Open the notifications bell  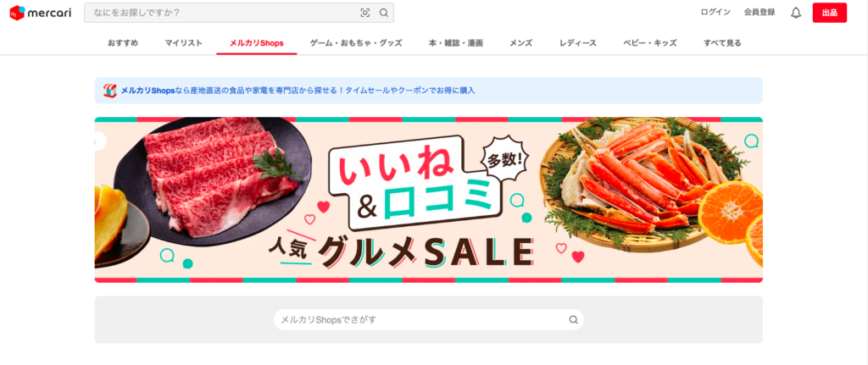click(x=796, y=13)
